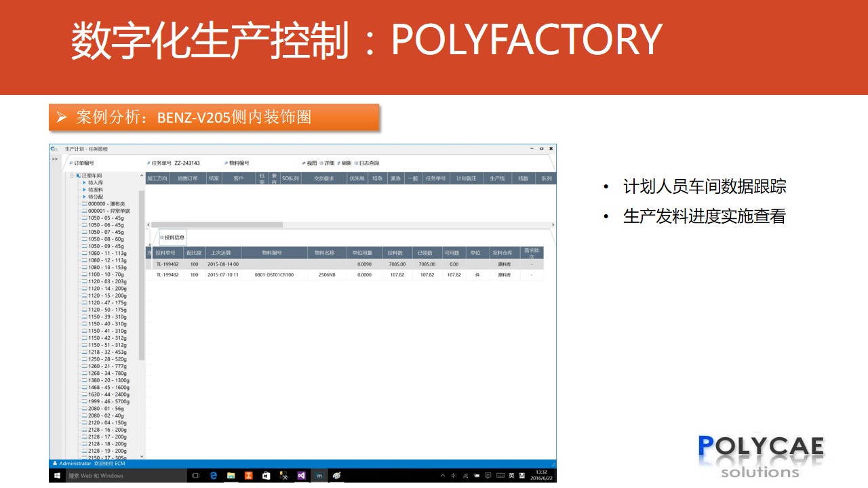This screenshot has height=488, width=868.
Task: Collapse the 注塑车间 tree node
Action: (x=71, y=176)
